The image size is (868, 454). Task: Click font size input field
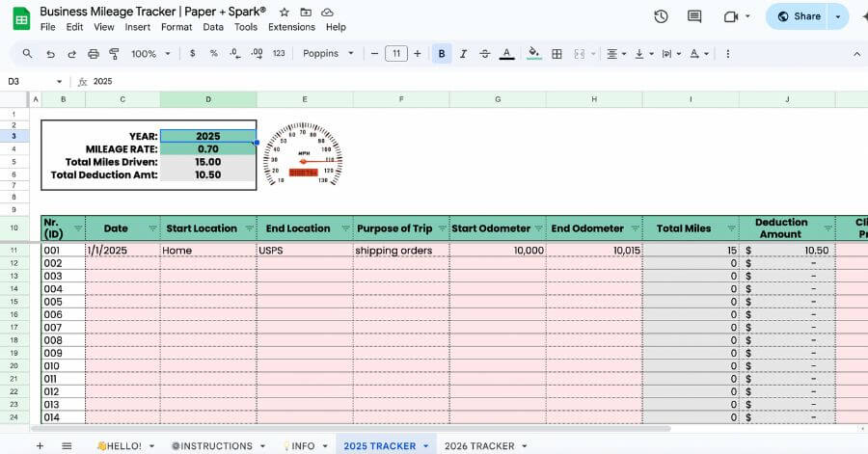396,54
